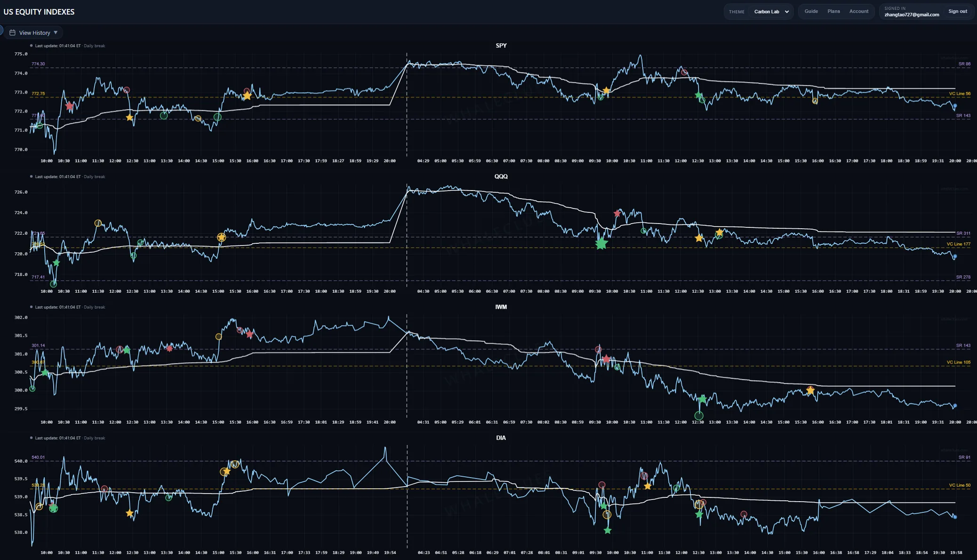This screenshot has height=560, width=977.
Task: Click the SR 311 level label on QQQ
Action: [963, 233]
